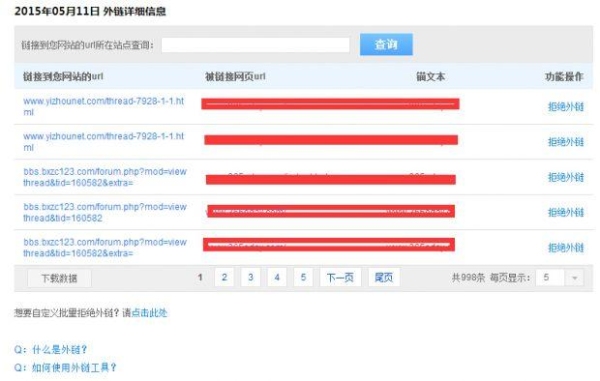The image size is (600, 381).
Task: Click 拒绝外链 in the last row
Action: click(x=566, y=247)
